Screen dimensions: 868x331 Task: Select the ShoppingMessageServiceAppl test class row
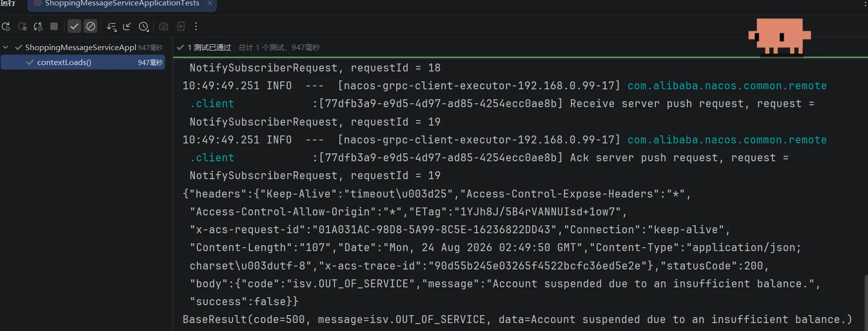click(x=82, y=47)
